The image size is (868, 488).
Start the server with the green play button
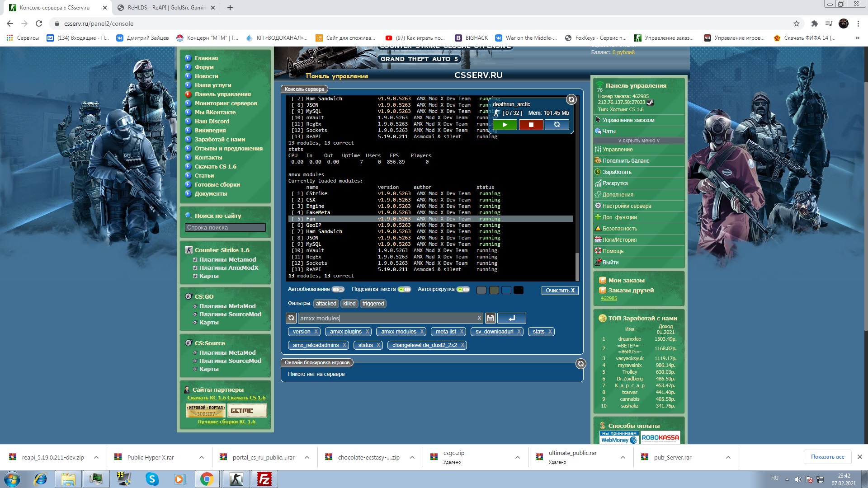coord(505,125)
